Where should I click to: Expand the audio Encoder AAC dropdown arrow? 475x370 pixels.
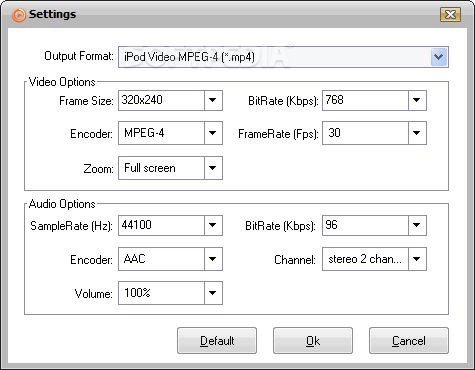click(213, 259)
